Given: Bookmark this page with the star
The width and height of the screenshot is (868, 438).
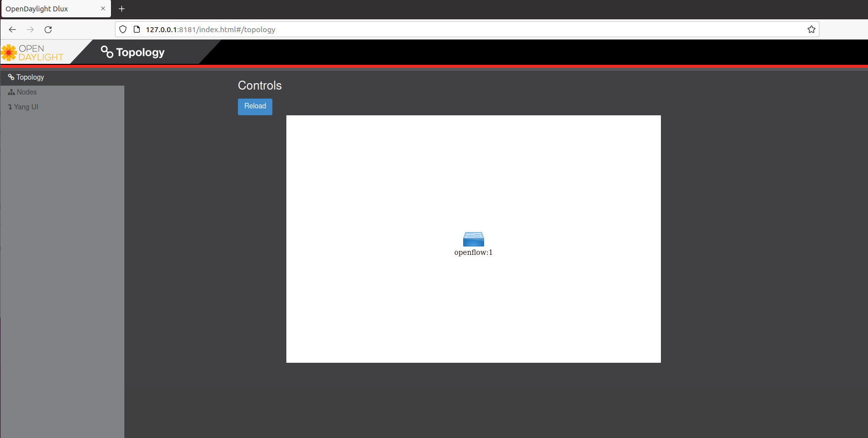Looking at the screenshot, I should pyautogui.click(x=812, y=30).
